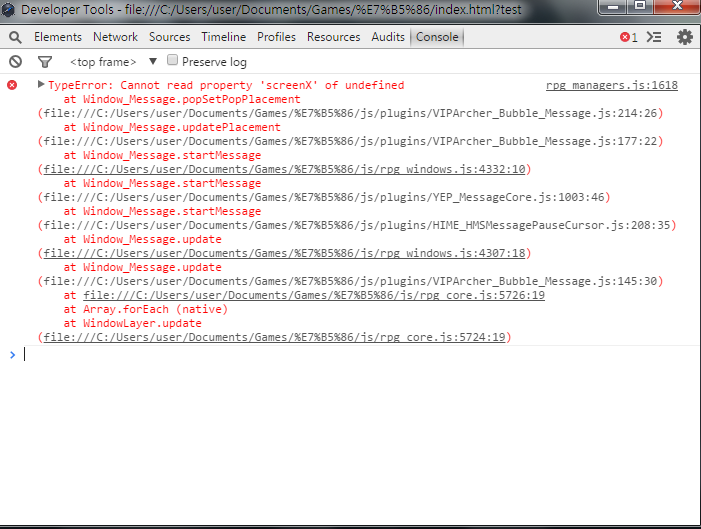
Task: Click the YEP_MessageCore.js:1003:46 path text
Action: pos(324,197)
